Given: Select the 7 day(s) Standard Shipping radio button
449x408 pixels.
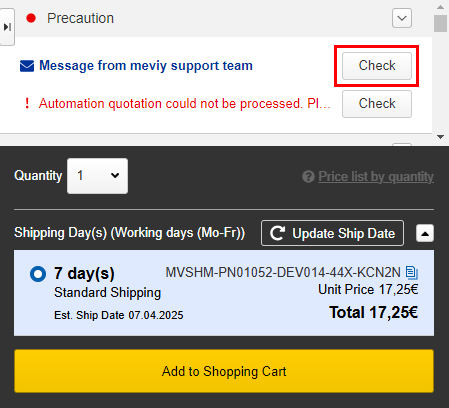Looking at the screenshot, I should [x=38, y=274].
